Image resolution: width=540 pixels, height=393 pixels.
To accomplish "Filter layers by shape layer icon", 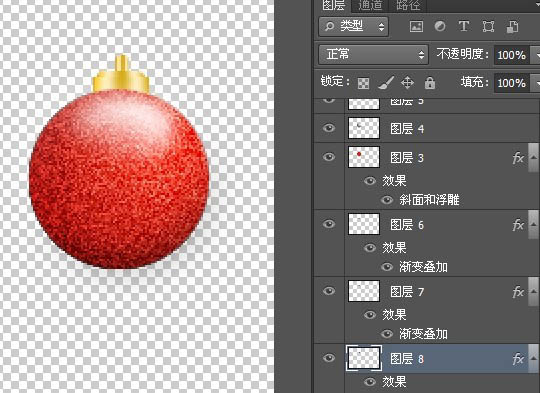I will 488,27.
